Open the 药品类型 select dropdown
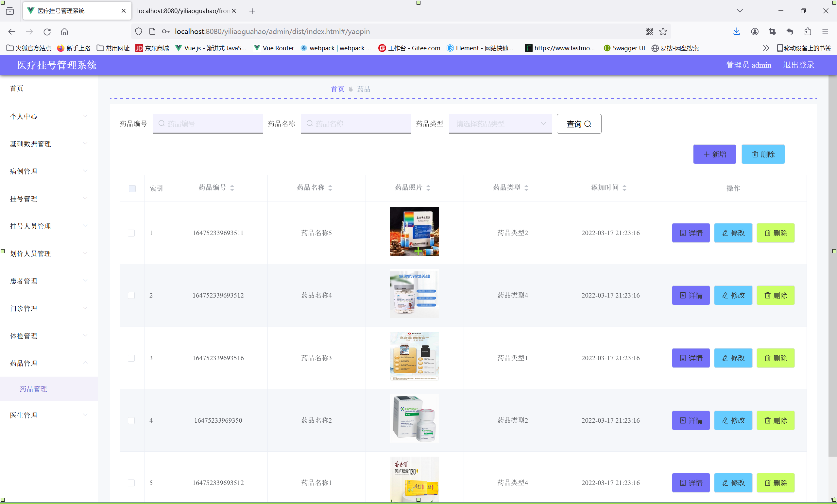This screenshot has height=504, width=837. point(500,123)
